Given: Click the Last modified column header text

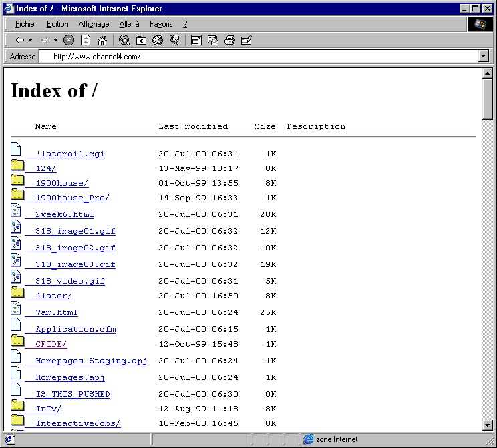Looking at the screenshot, I should click(x=193, y=126).
